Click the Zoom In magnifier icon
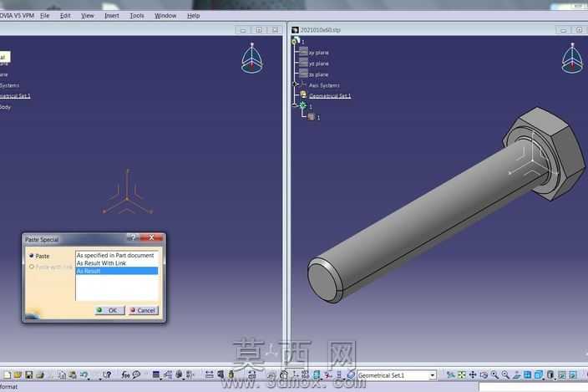 pyautogui.click(x=494, y=374)
